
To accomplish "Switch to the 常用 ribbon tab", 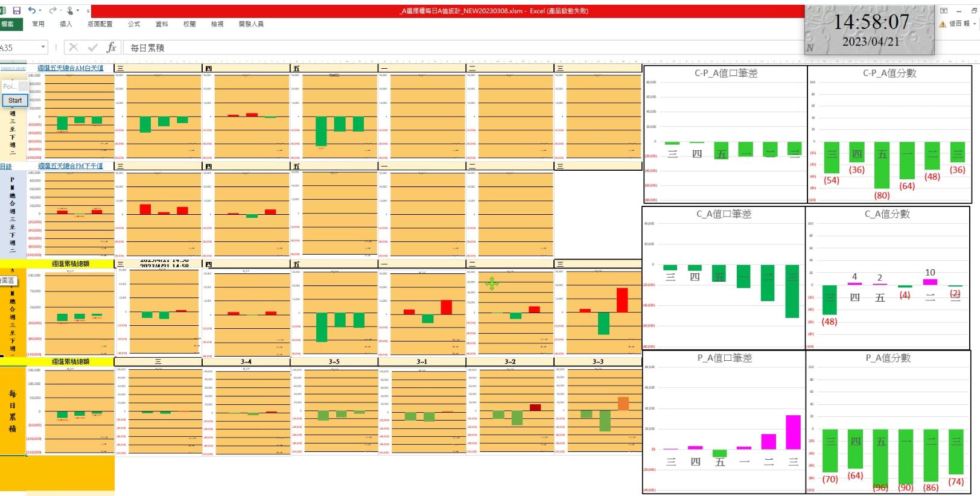I will click(38, 24).
